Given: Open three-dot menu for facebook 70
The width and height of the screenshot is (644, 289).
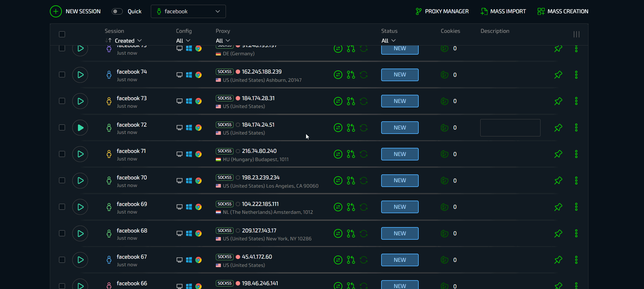Looking at the screenshot, I should point(576,181).
